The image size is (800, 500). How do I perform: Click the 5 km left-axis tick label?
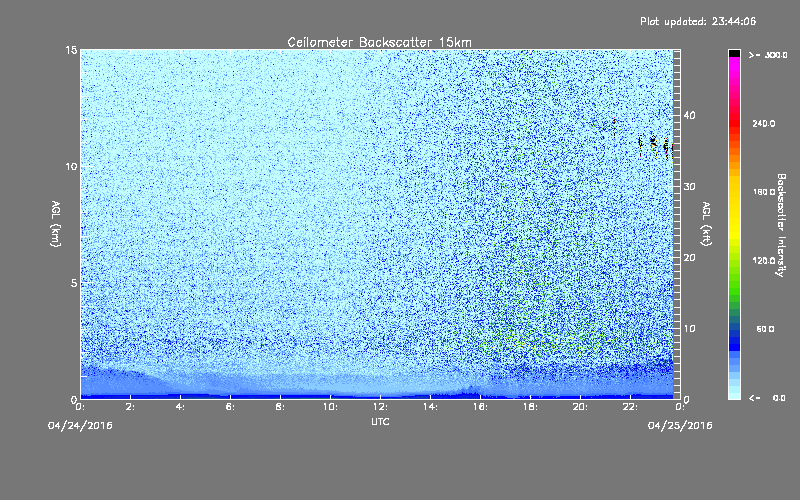(74, 283)
